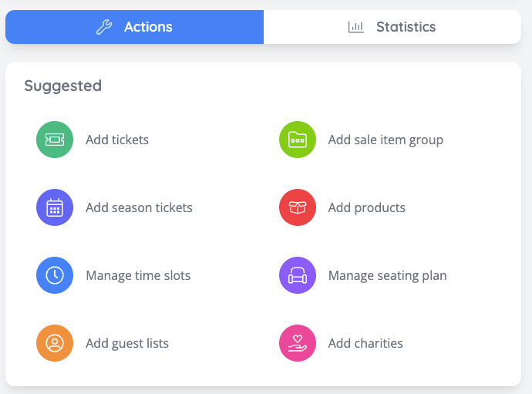Viewport: 532px width, 394px height.
Task: Click the purple calendar season tickets icon
Action: click(x=55, y=208)
